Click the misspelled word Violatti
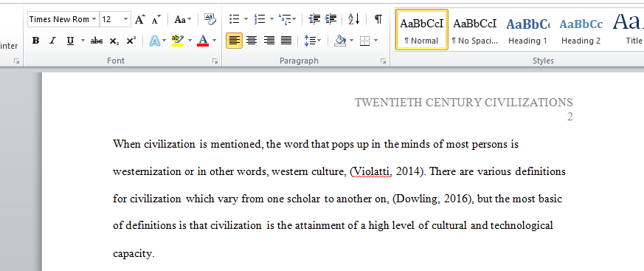 point(371,171)
